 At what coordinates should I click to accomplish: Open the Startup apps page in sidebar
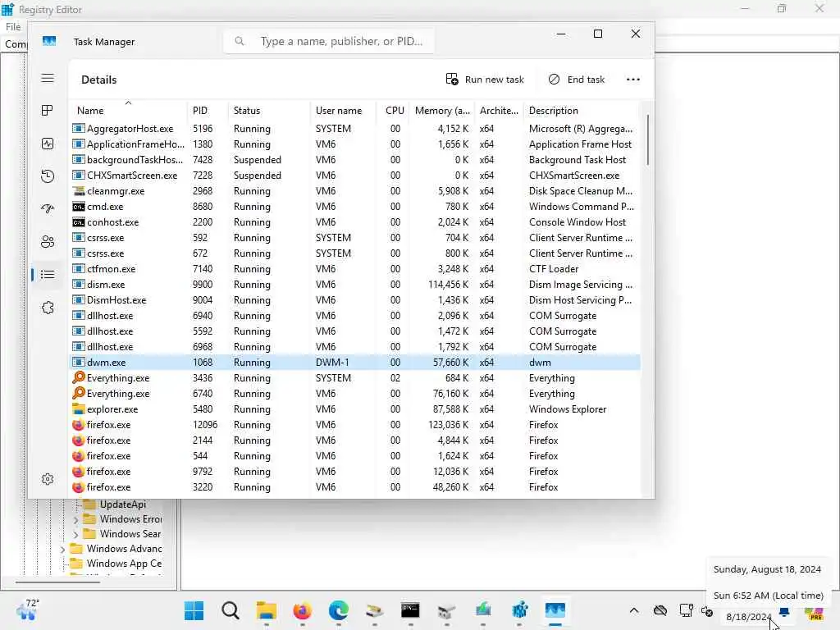pyautogui.click(x=48, y=209)
